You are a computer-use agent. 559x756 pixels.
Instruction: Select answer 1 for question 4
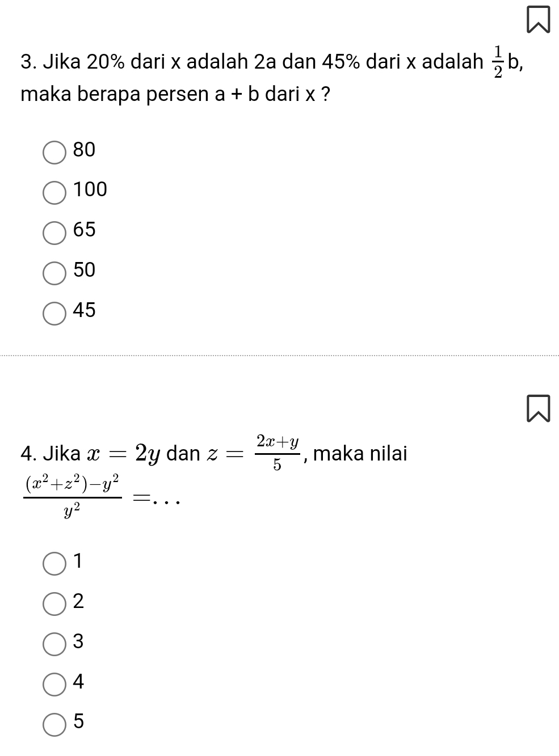54,563
